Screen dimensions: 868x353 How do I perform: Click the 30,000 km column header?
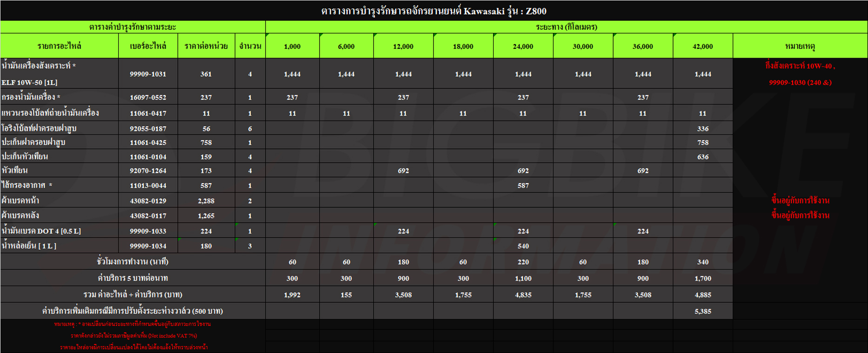583,46
